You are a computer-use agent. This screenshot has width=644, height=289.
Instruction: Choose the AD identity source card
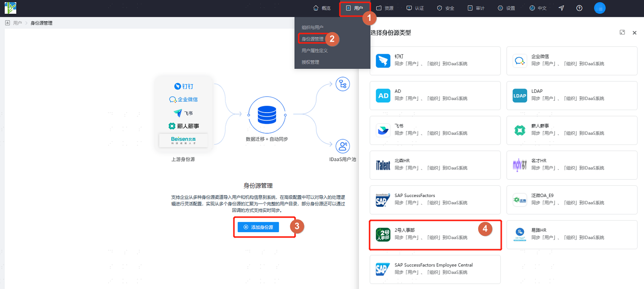click(x=435, y=95)
